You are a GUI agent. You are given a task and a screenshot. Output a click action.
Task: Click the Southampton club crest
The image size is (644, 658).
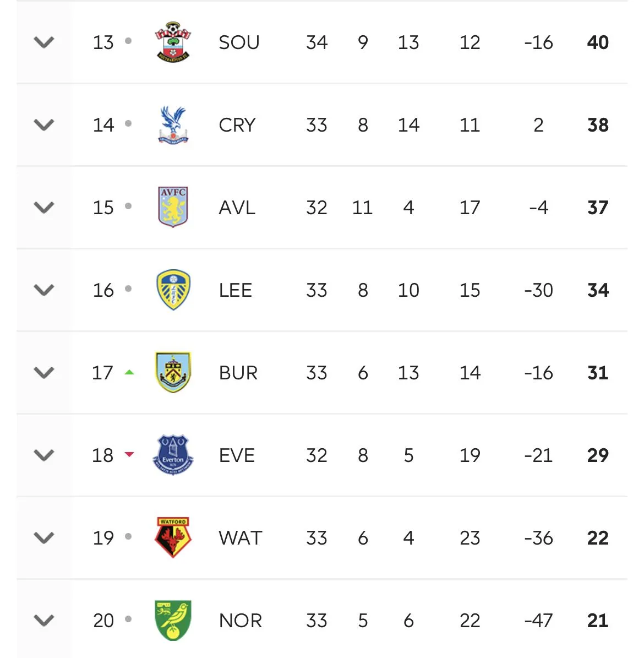pos(173,42)
